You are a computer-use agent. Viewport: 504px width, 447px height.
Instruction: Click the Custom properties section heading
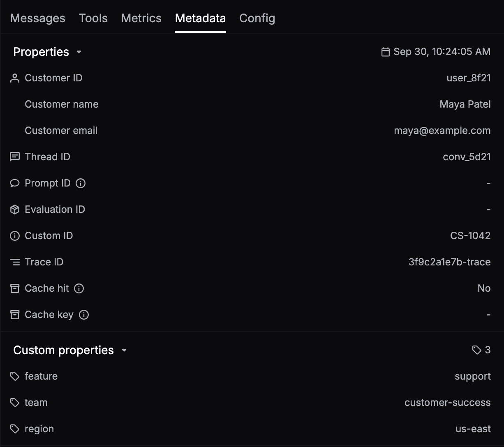(x=64, y=350)
